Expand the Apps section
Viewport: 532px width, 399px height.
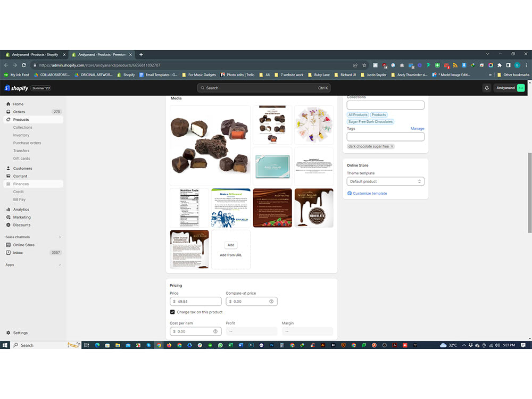[x=60, y=265]
